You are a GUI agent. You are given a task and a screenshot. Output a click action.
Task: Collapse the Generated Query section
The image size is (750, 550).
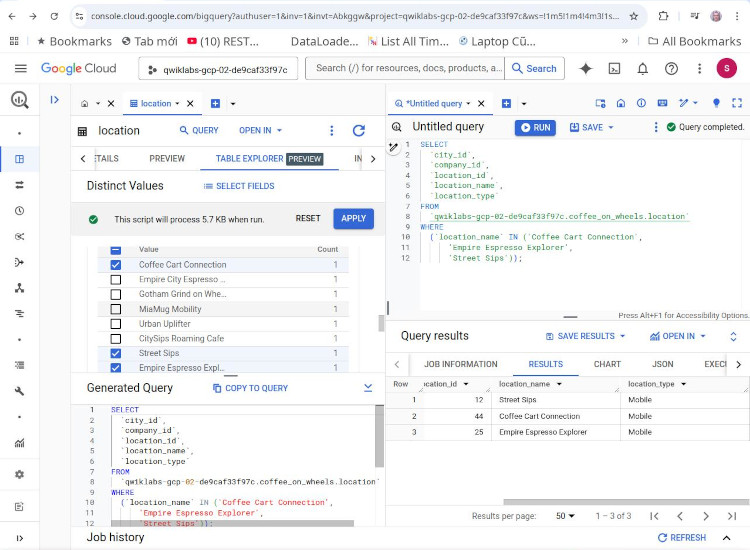368,388
